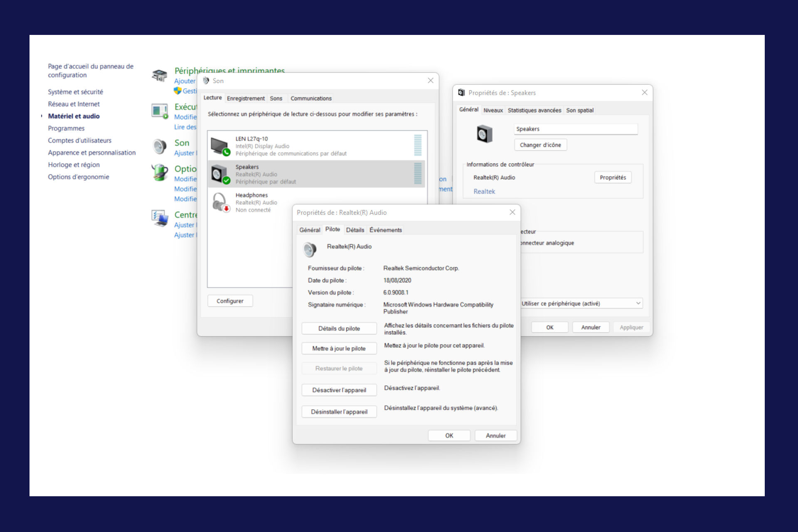798x532 pixels.
Task: Open the Son spatial tab
Action: click(580, 110)
